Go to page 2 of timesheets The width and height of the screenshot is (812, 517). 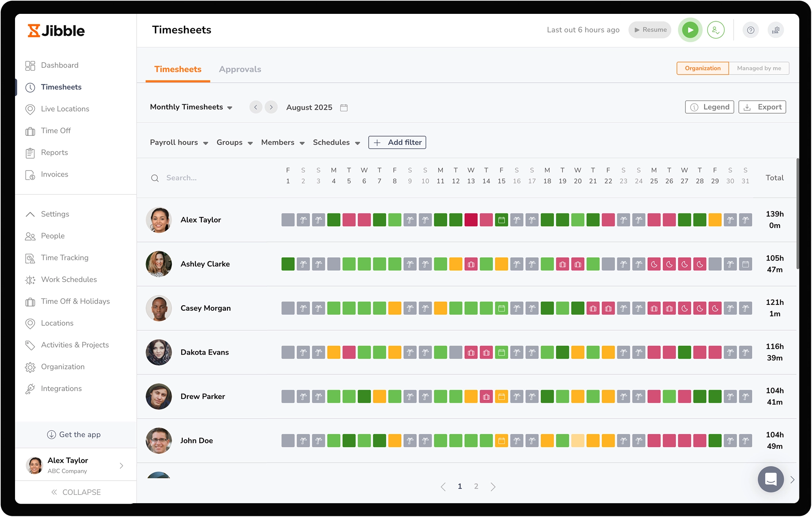point(476,486)
